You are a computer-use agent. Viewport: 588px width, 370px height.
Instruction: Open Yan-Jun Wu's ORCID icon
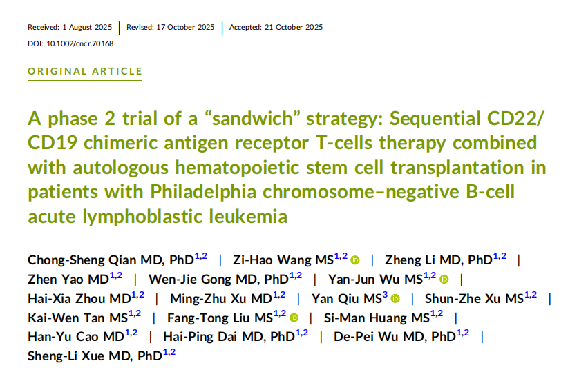pos(444,279)
